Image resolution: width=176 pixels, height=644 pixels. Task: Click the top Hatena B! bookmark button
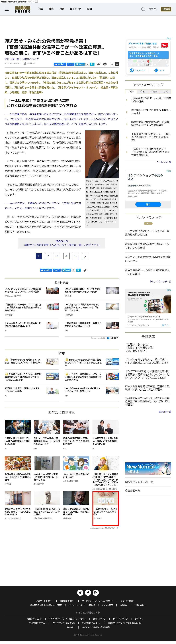[92, 64]
